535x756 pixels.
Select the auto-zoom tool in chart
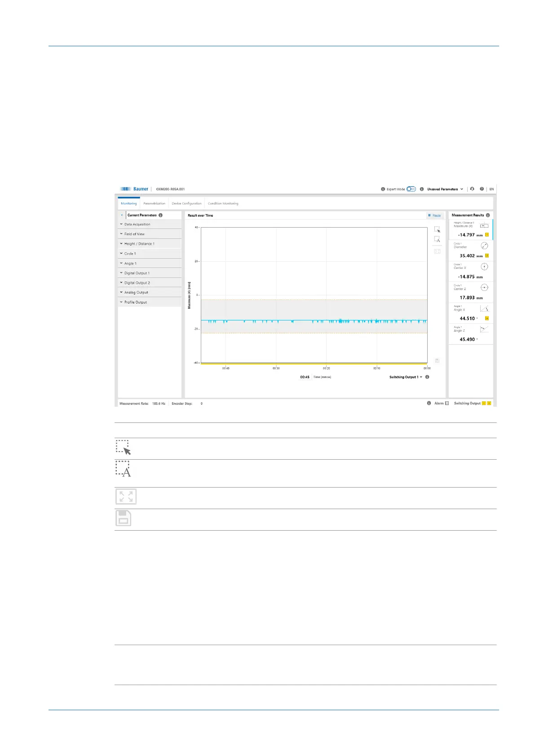click(x=437, y=239)
